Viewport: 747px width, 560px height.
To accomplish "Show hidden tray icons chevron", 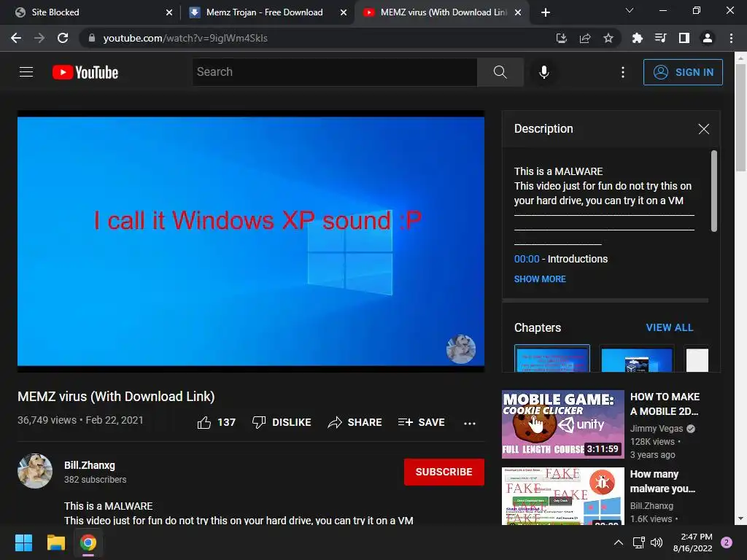I will click(619, 542).
